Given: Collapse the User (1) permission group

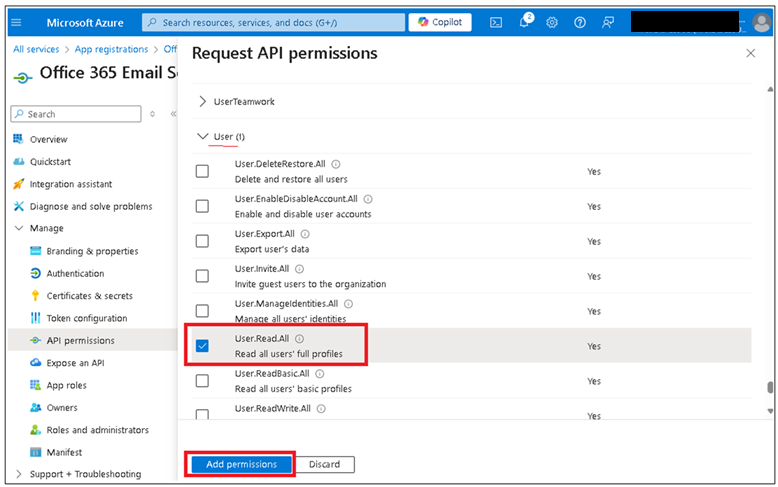Looking at the screenshot, I should pyautogui.click(x=202, y=136).
